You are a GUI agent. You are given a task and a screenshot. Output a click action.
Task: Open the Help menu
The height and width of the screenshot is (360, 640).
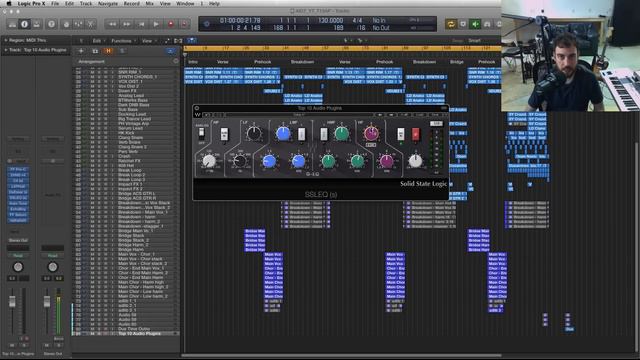(x=214, y=3)
